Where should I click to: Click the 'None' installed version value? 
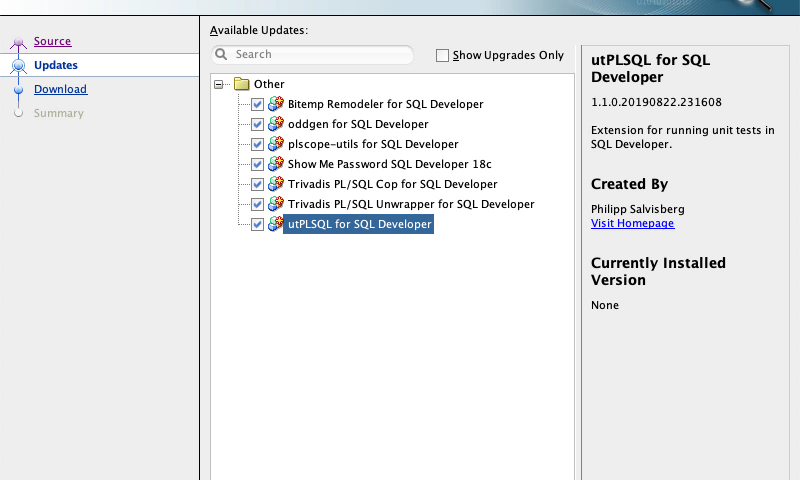tap(605, 305)
